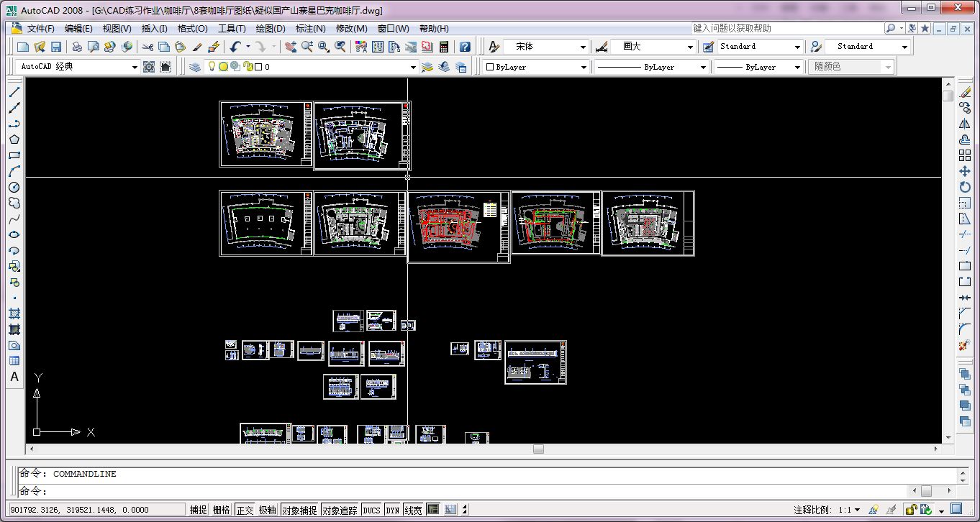This screenshot has width=980, height=522.
Task: Open the 绘图(D) menu
Action: 271,29
